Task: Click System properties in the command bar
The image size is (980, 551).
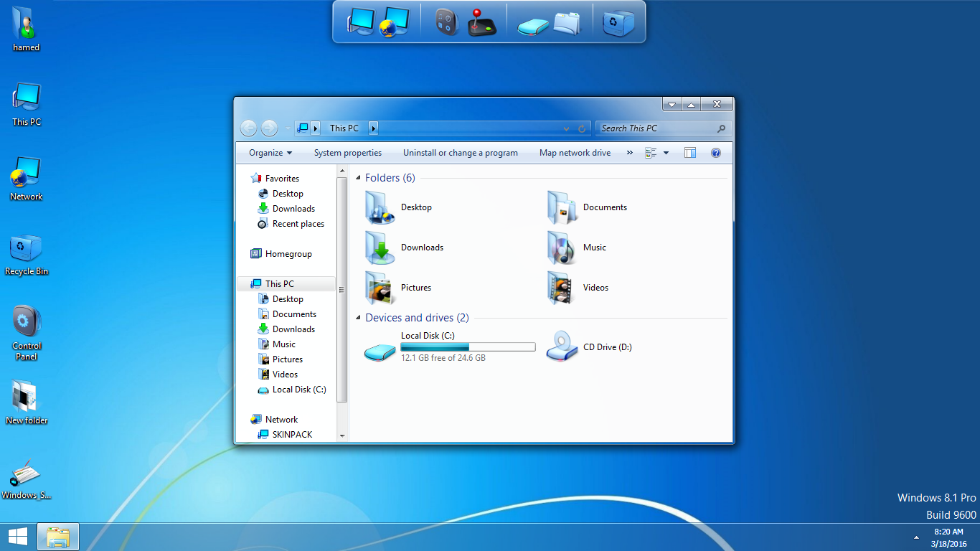Action: 348,152
